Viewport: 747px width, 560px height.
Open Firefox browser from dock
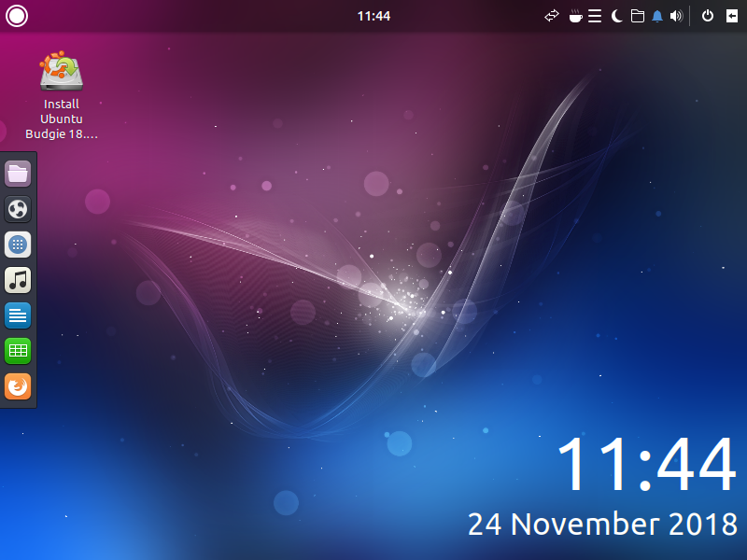[x=18, y=386]
